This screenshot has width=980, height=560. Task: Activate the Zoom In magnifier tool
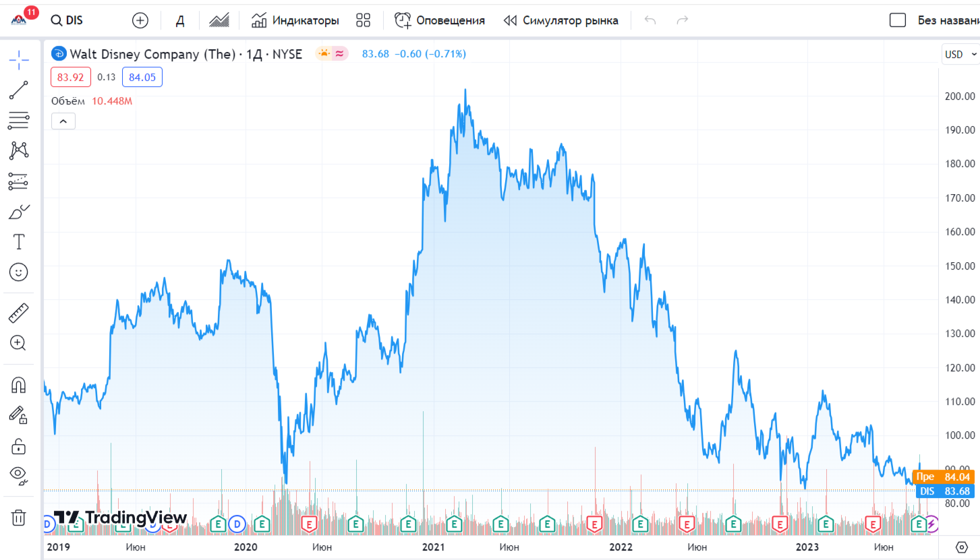[19, 343]
